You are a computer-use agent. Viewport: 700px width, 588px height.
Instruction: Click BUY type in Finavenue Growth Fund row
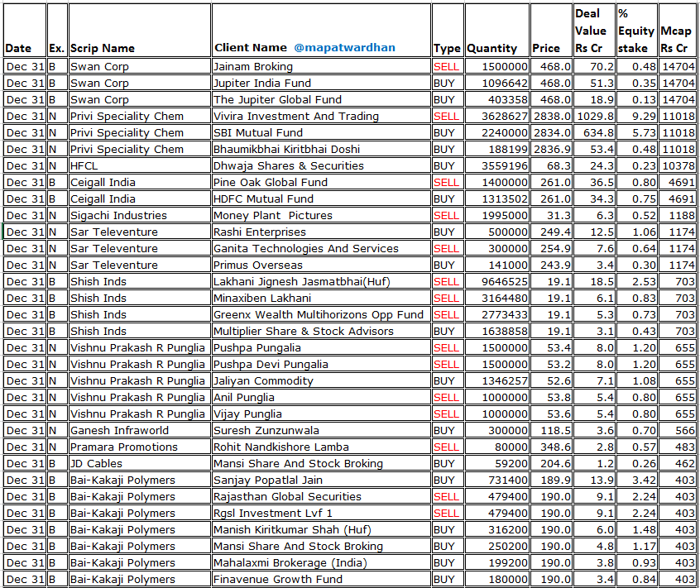(x=448, y=579)
